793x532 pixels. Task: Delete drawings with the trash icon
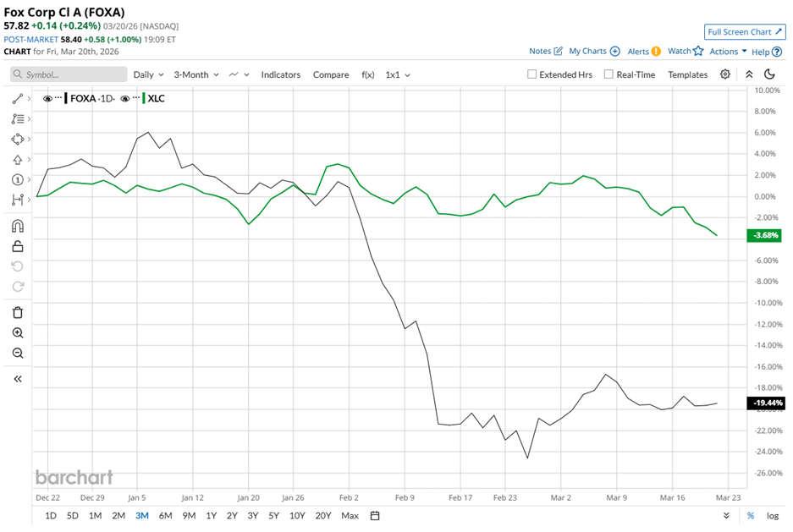[18, 313]
